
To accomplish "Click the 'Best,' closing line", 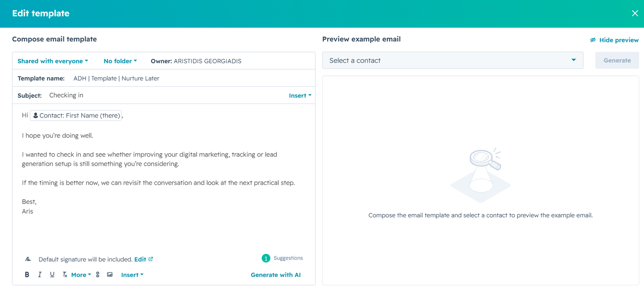I will (29, 202).
